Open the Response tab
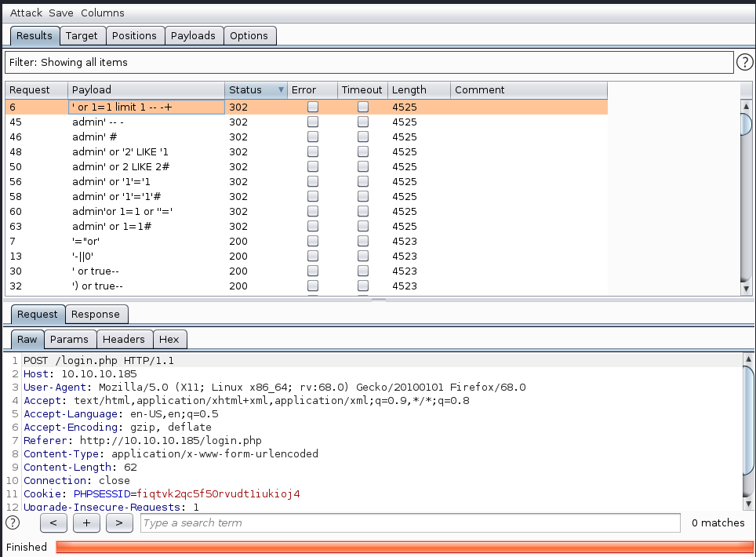756x557 pixels. [96, 315]
